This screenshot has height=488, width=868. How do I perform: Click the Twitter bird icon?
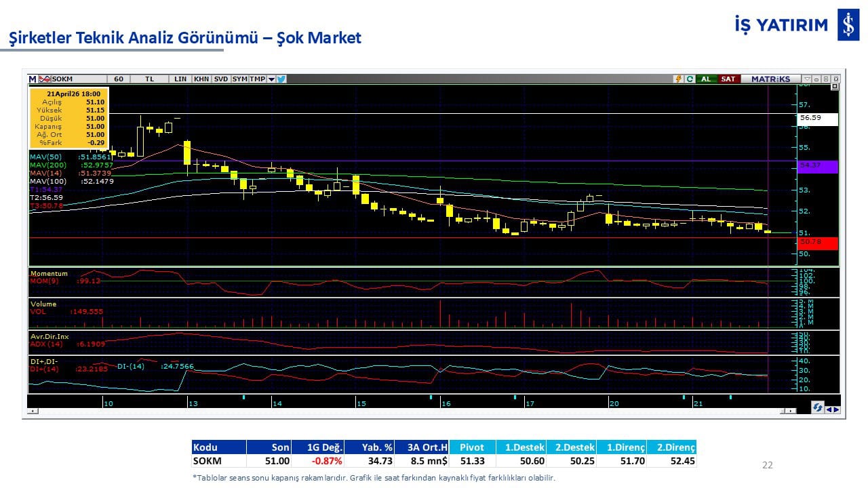tap(281, 79)
